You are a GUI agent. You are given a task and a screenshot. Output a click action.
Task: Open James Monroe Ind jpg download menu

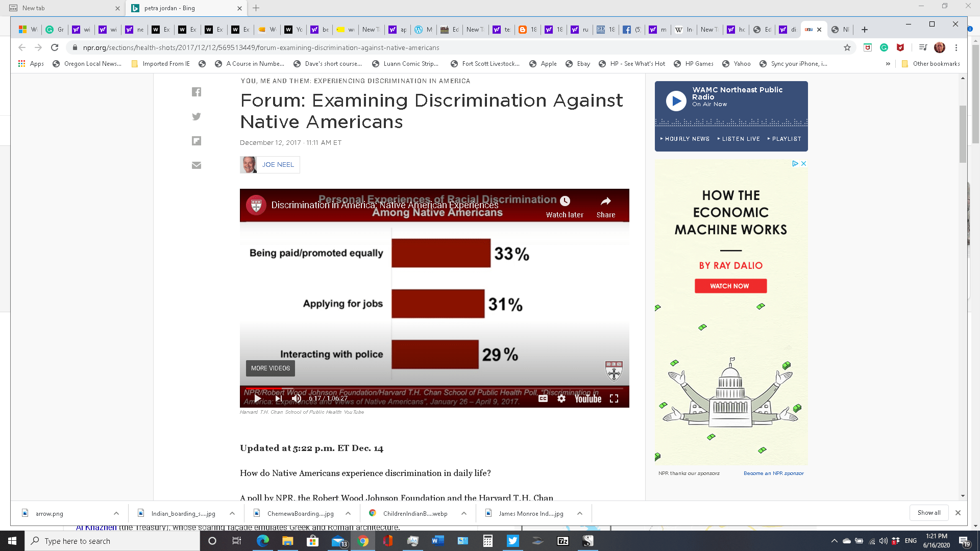[580, 513]
